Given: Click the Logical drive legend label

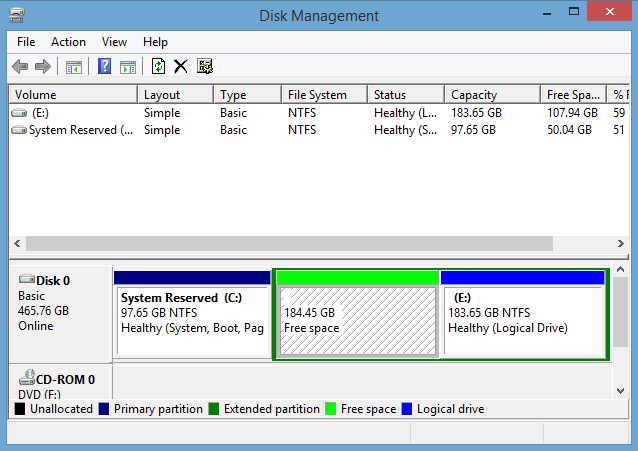Looking at the screenshot, I should click(450, 409).
